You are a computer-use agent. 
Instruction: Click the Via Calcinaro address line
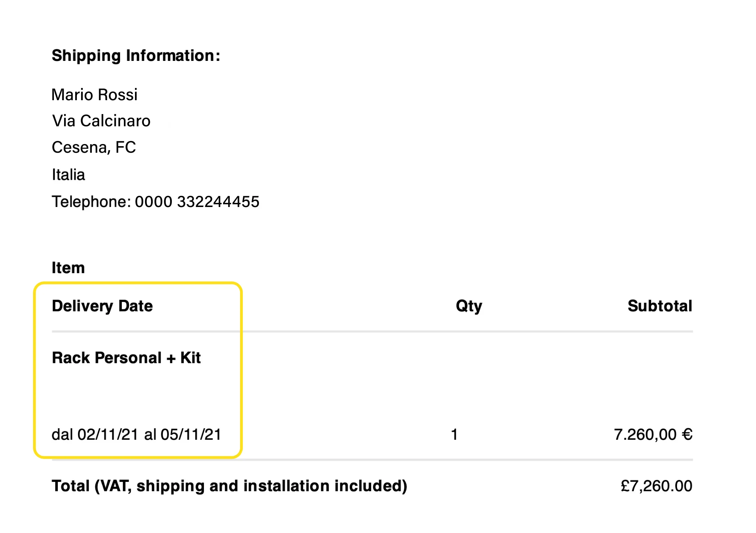pyautogui.click(x=101, y=121)
